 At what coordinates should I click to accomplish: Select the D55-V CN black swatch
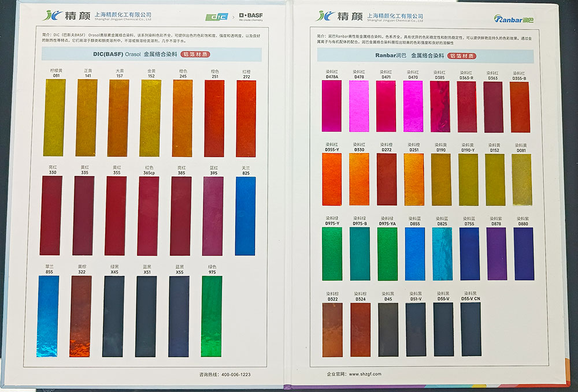tap(470, 329)
